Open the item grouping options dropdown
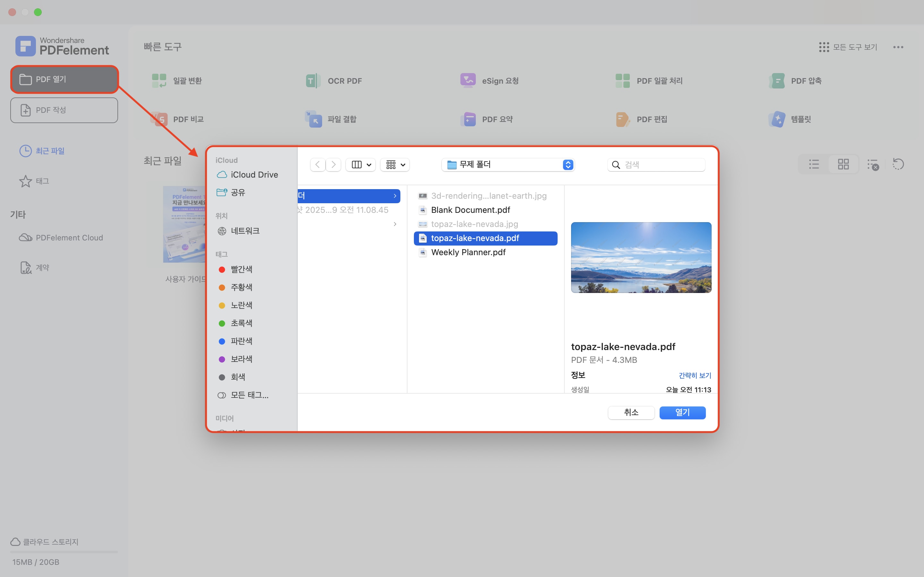924x577 pixels. point(395,164)
